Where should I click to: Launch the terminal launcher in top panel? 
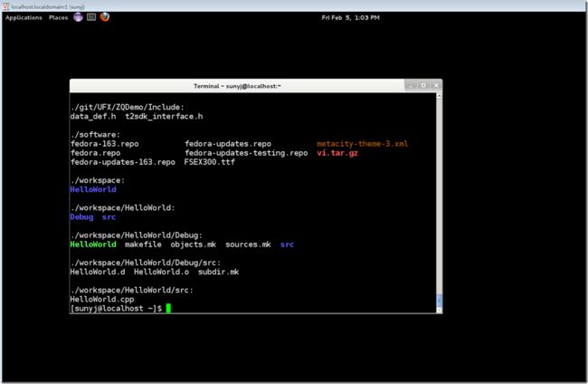click(x=91, y=17)
